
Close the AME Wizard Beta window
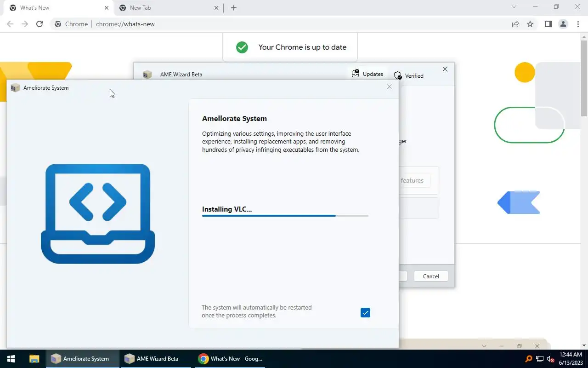pos(445,69)
